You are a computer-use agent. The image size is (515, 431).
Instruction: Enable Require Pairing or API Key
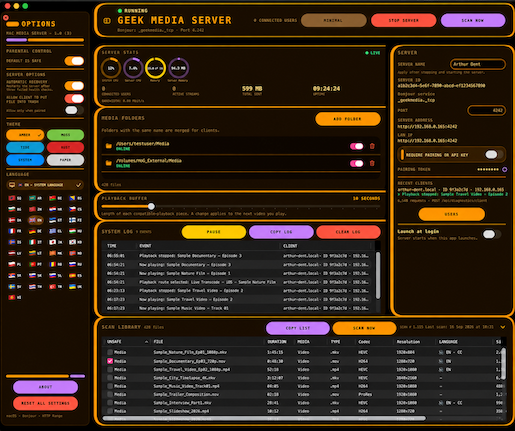[493, 155]
